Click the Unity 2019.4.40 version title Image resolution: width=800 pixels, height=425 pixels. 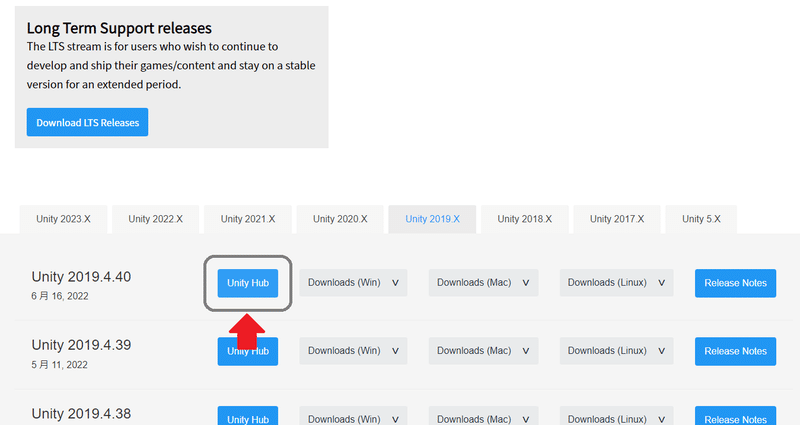click(x=81, y=277)
